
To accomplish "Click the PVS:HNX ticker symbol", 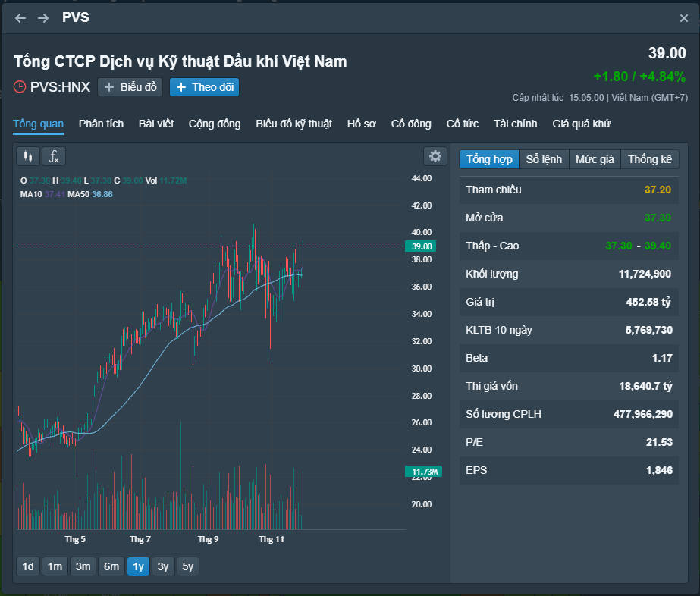I will (60, 86).
